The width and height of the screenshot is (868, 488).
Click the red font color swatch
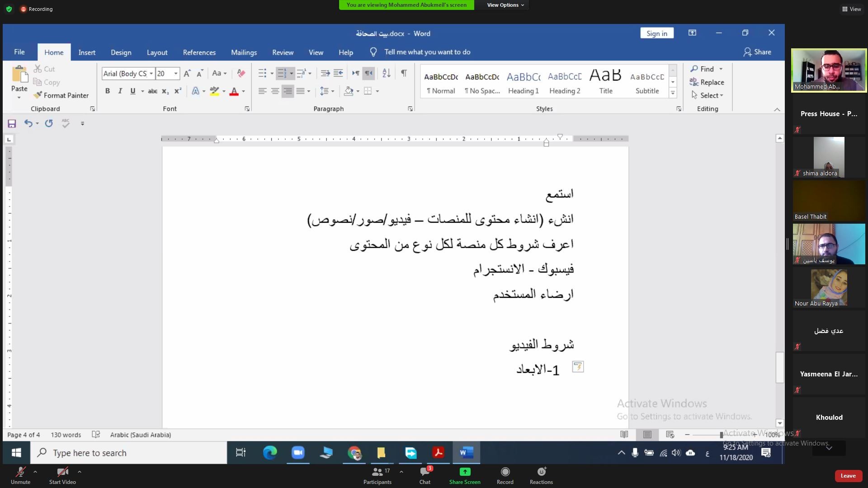234,91
